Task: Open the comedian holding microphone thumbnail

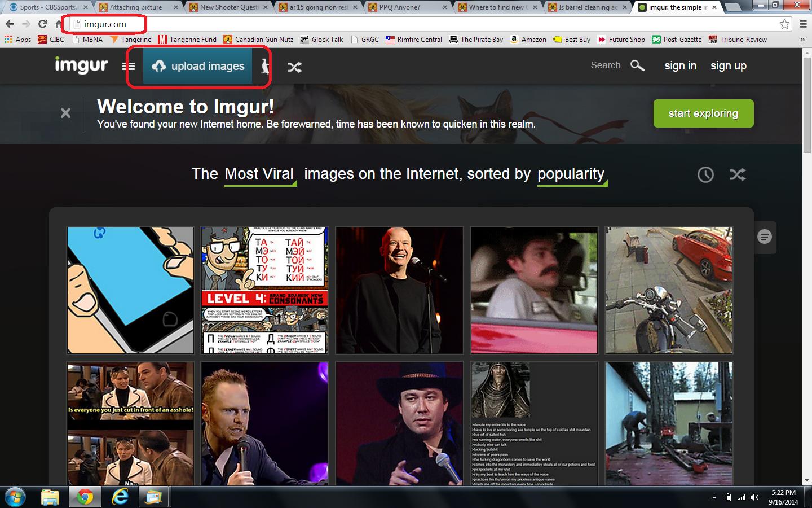Action: click(264, 423)
